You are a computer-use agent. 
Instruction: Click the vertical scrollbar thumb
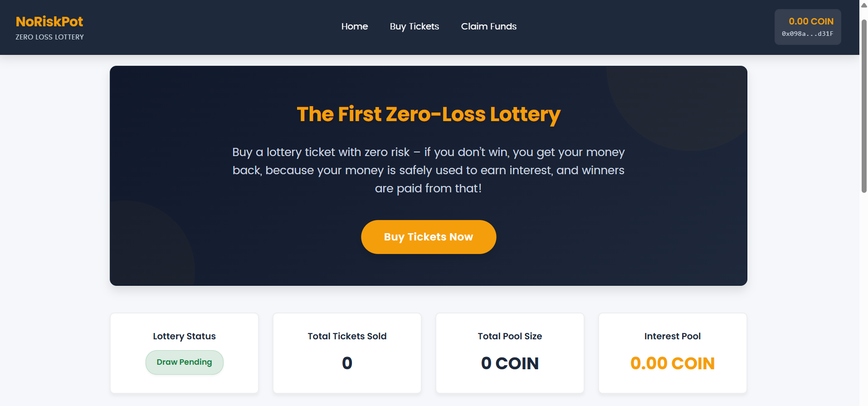[x=864, y=107]
